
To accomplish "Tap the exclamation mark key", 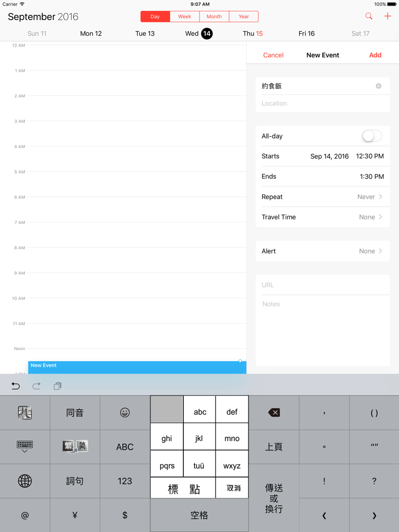I will pos(324,481).
